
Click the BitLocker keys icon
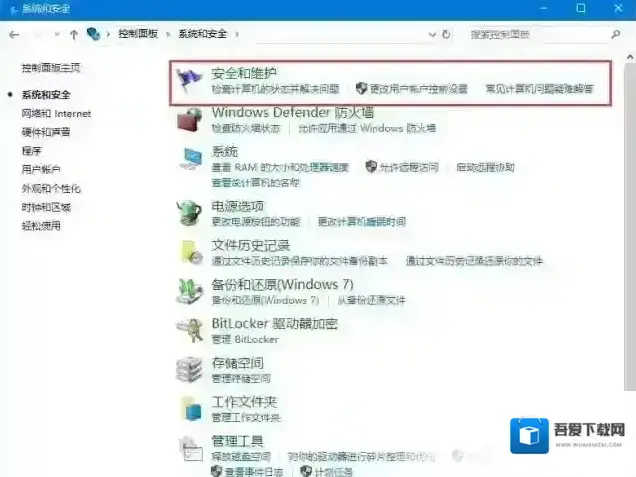[x=189, y=330]
